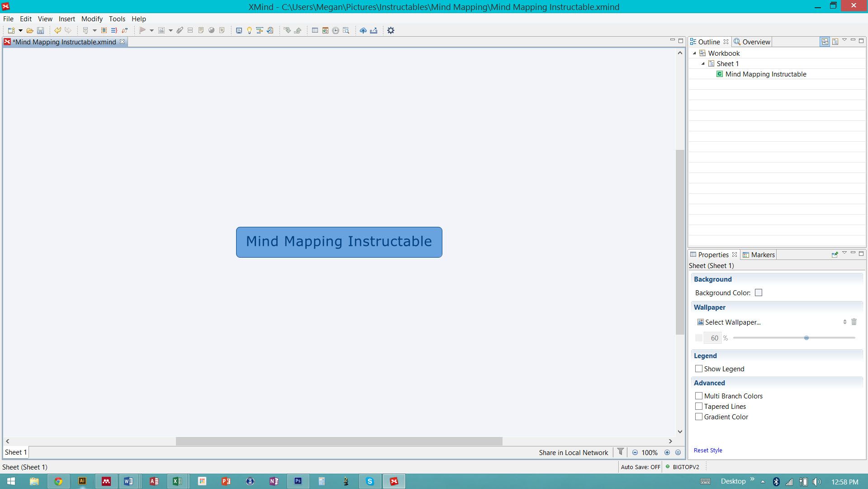The image size is (868, 489).
Task: Insert a hyperlink via the globe icon
Action: [x=211, y=30]
